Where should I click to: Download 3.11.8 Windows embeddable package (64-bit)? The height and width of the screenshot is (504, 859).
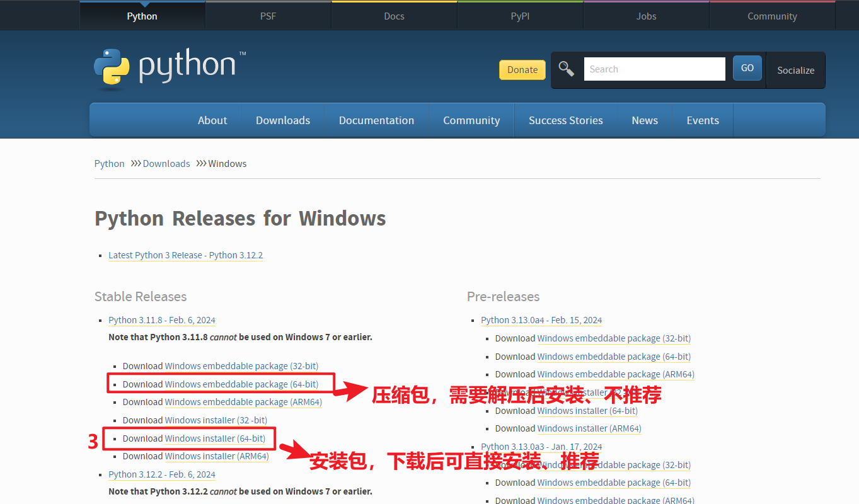(241, 384)
